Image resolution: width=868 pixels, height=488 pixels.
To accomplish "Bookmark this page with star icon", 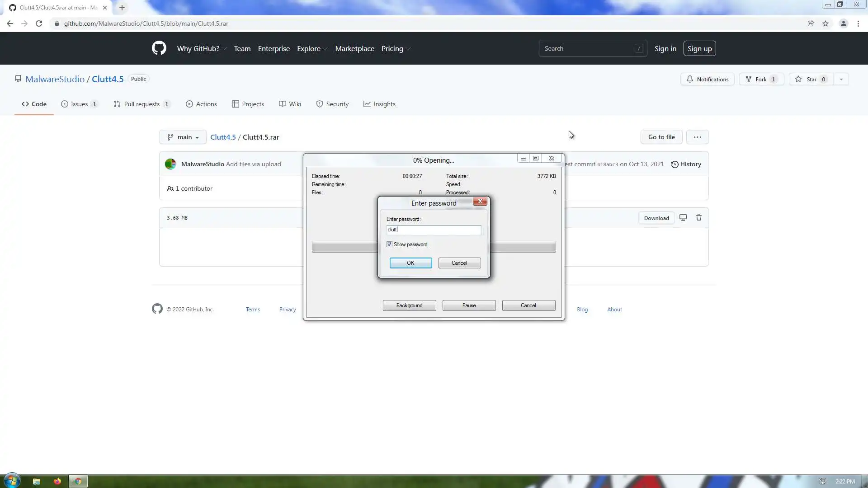I will 826,23.
